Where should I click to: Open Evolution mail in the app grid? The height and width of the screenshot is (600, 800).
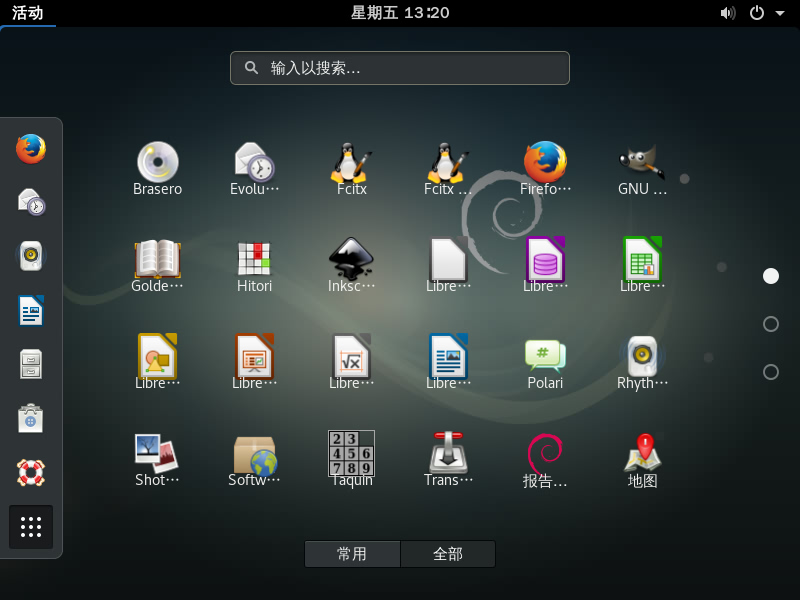(x=255, y=168)
